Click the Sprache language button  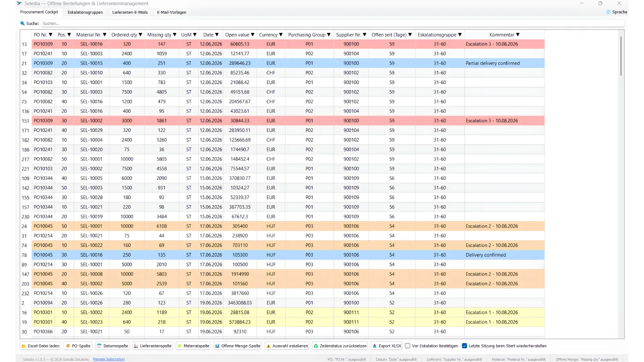[x=617, y=12]
